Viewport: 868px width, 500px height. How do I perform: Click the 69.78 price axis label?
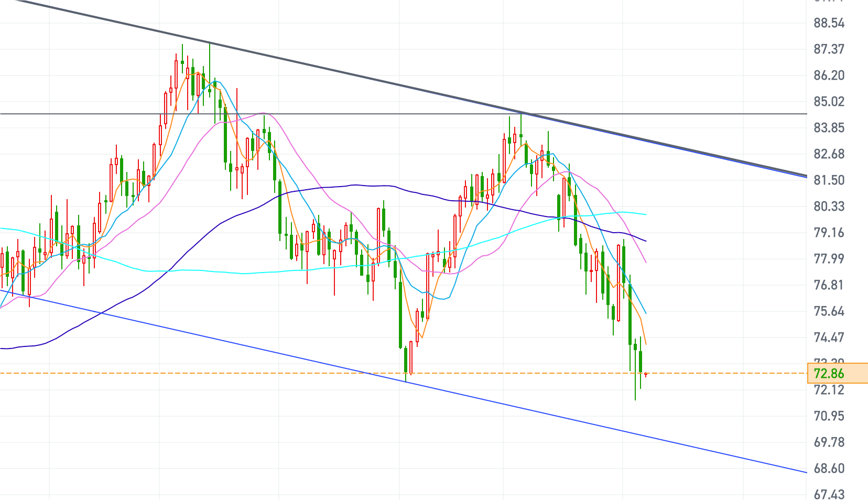(x=829, y=442)
